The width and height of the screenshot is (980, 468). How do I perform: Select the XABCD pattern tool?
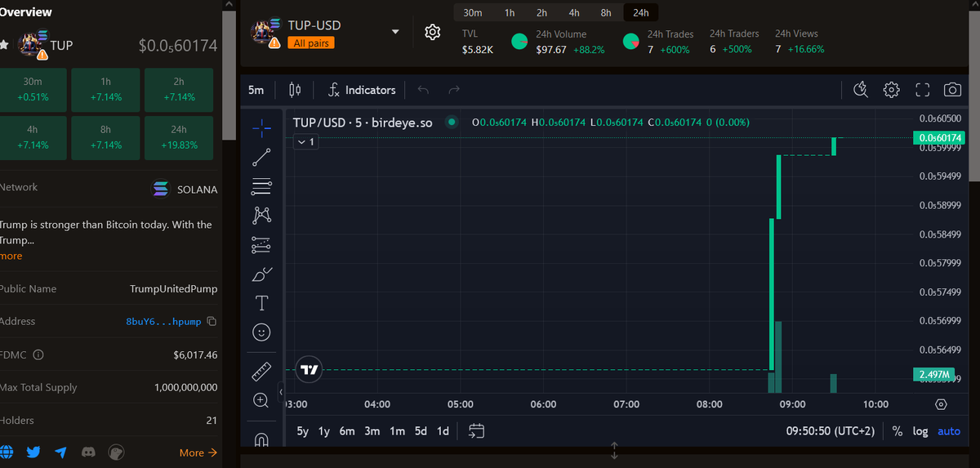[261, 215]
